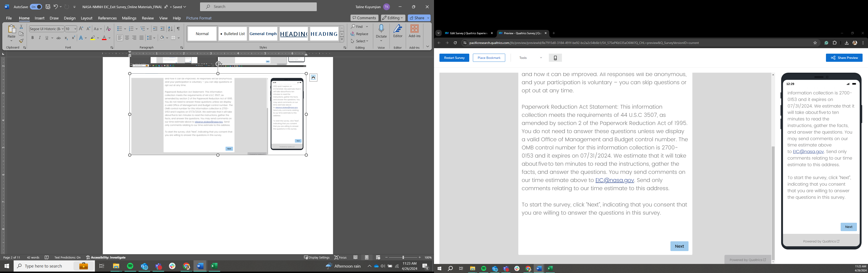Image resolution: width=868 pixels, height=273 pixels.
Task: Click the Word zoom slider
Action: pyautogui.click(x=403, y=257)
